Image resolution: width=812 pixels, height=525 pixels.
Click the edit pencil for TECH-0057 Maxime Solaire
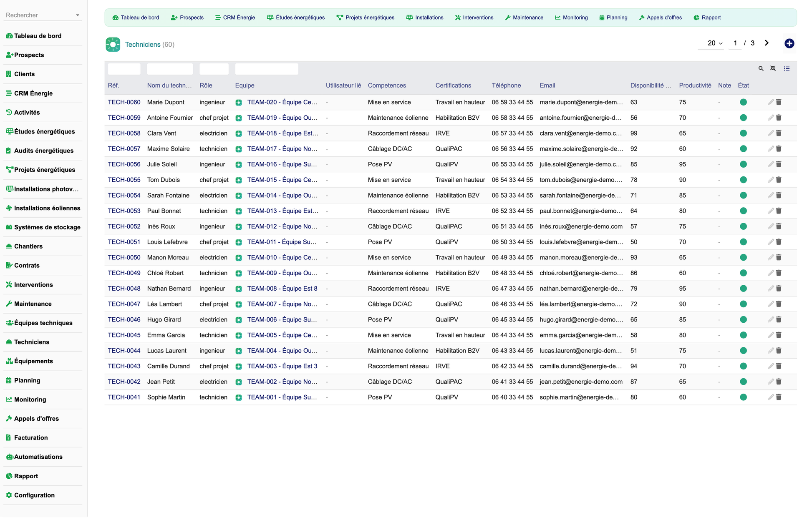771,149
